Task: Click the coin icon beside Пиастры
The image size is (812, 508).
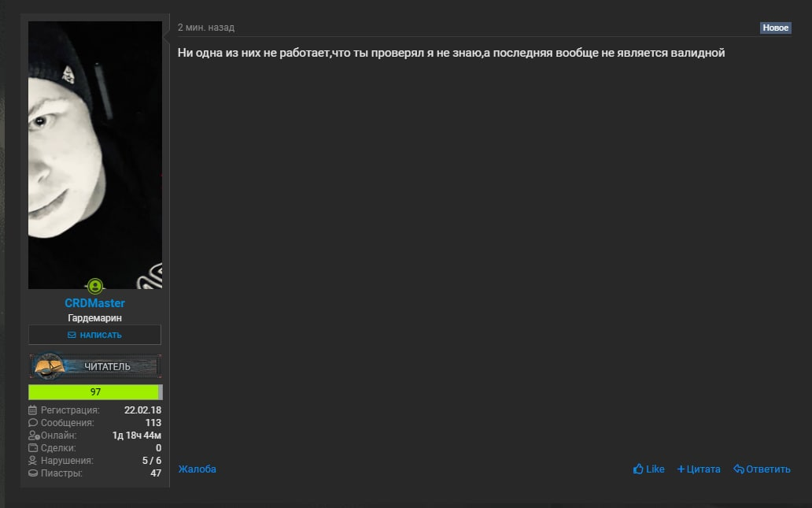Action: pyautogui.click(x=32, y=473)
